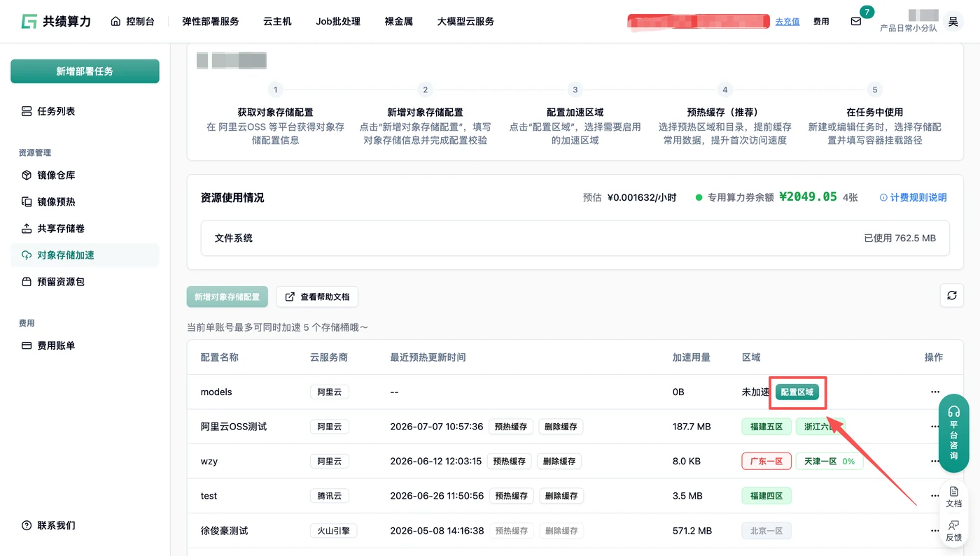980x556 pixels.
Task: Click 配置区域 for the models row
Action: coord(797,392)
